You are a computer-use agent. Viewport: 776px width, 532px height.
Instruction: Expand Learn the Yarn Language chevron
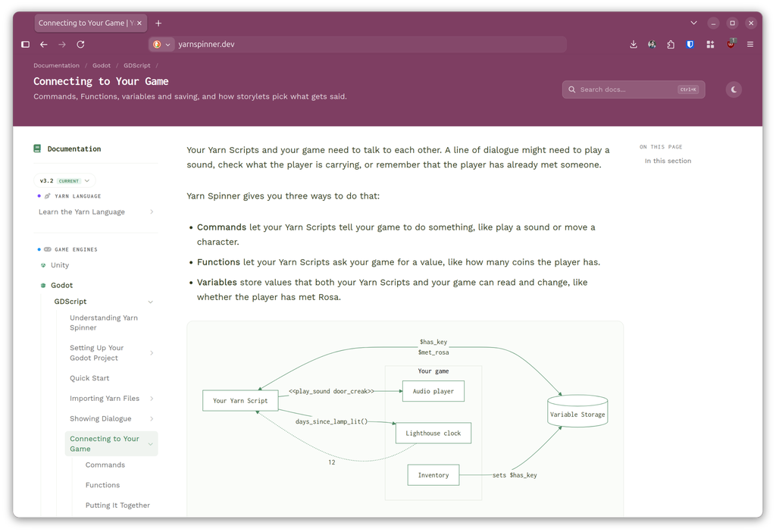coord(152,211)
